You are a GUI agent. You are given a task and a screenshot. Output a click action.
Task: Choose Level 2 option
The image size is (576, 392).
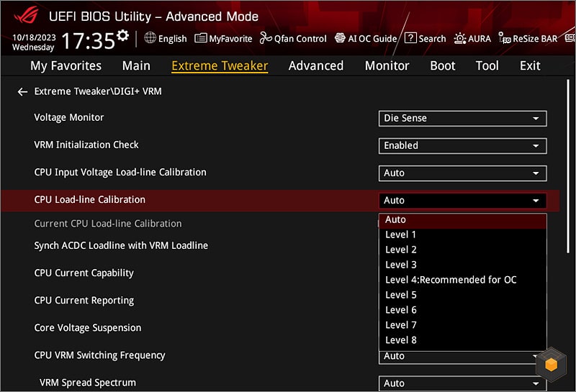click(462, 250)
